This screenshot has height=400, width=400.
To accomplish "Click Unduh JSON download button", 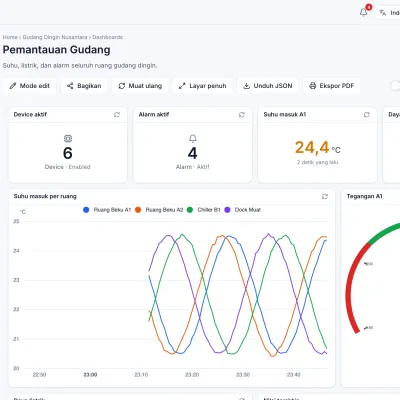I will [268, 86].
